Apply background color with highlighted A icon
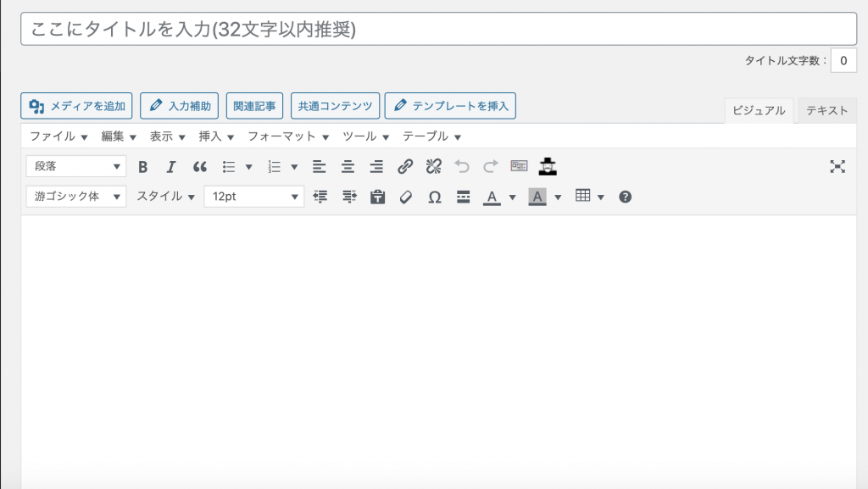 (x=537, y=197)
